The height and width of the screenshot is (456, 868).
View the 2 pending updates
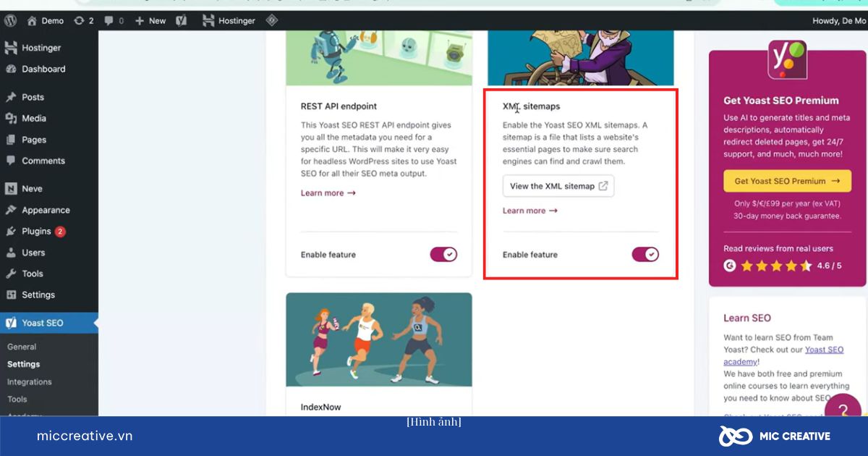(x=84, y=20)
